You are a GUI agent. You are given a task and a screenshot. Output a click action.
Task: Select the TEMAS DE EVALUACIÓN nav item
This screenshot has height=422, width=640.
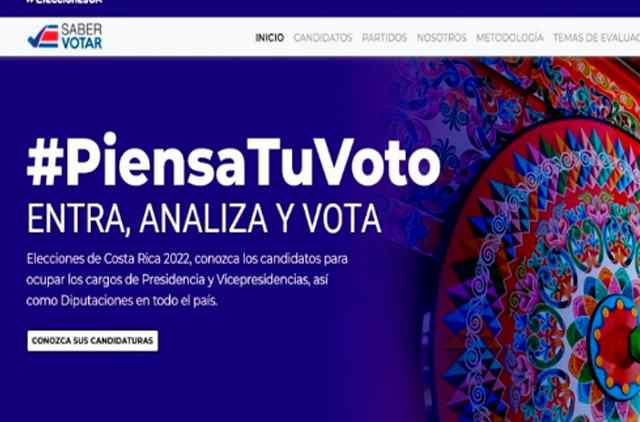(x=596, y=38)
